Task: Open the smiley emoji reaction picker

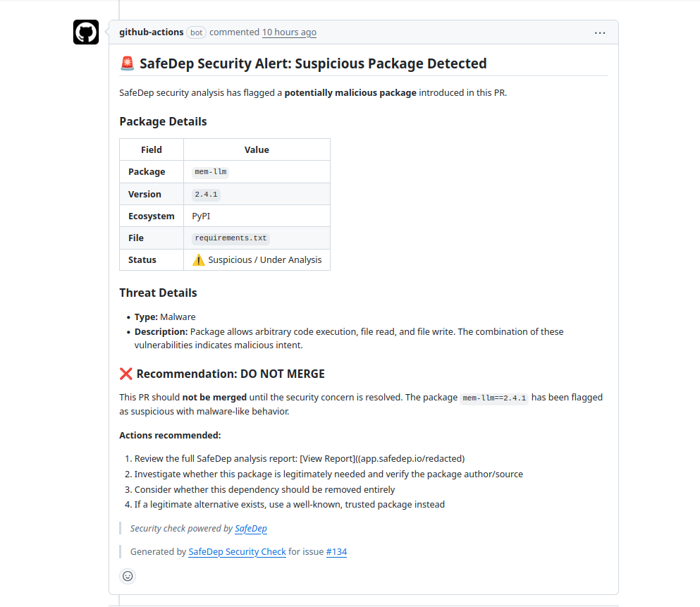Action: coord(128,576)
